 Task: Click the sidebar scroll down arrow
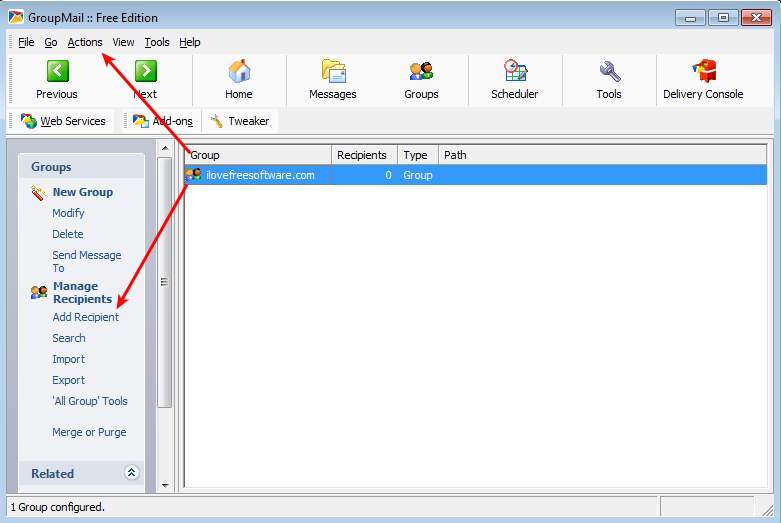(x=165, y=485)
